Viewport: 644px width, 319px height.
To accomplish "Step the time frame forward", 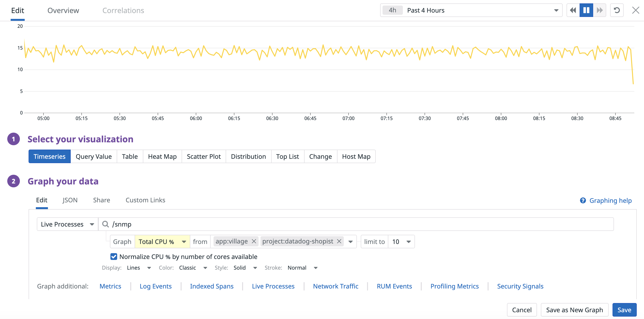I will coord(599,10).
